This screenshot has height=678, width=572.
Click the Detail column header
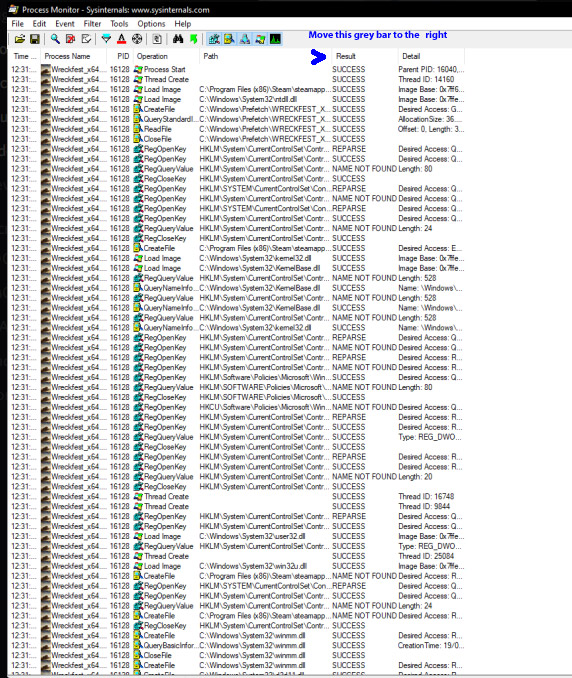[431, 56]
